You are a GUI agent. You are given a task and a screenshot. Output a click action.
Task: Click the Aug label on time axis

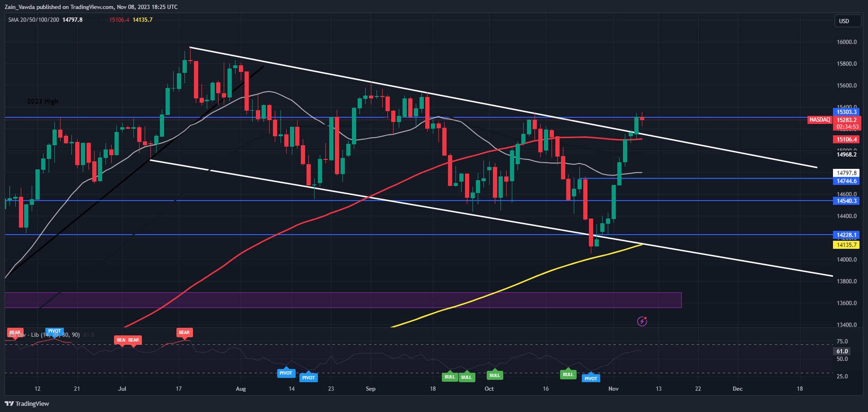[241, 389]
